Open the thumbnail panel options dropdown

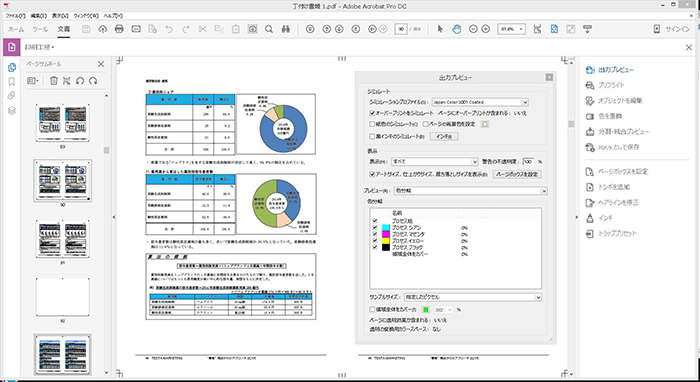[33, 81]
